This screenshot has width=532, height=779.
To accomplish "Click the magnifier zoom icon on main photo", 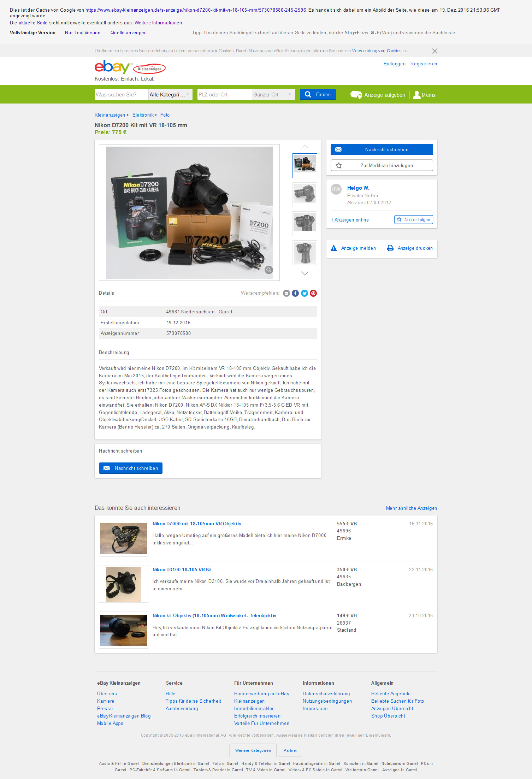I will (x=269, y=270).
